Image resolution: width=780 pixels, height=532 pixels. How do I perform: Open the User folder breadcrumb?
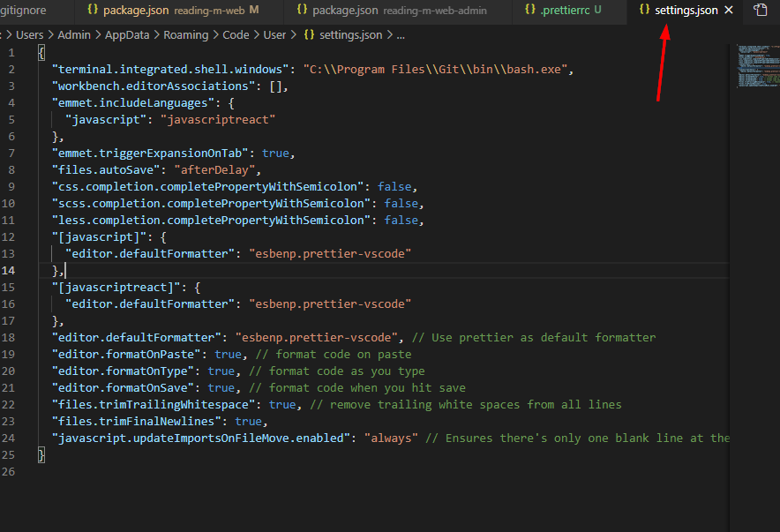pos(275,35)
